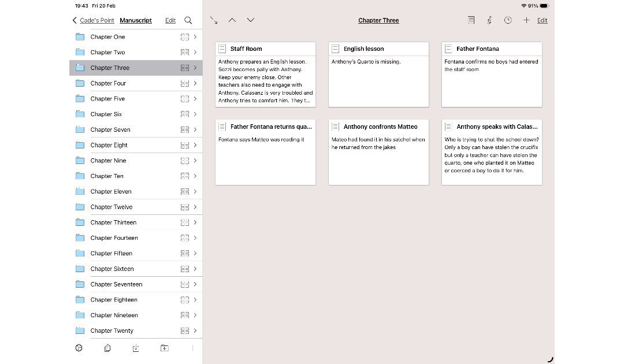The width and height of the screenshot is (624, 364).
Task: Tap the Chapter Three title at the top
Action: pyautogui.click(x=378, y=20)
